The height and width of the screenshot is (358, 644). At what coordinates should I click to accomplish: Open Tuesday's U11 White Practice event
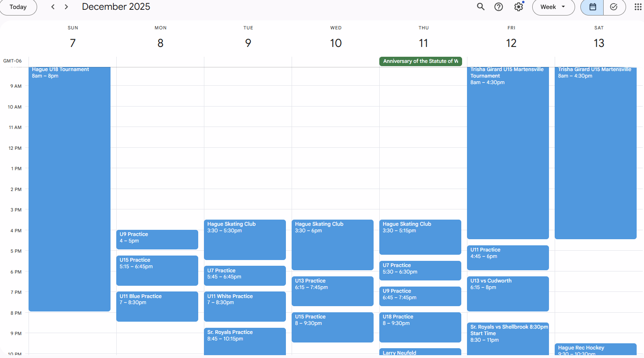[x=245, y=306]
